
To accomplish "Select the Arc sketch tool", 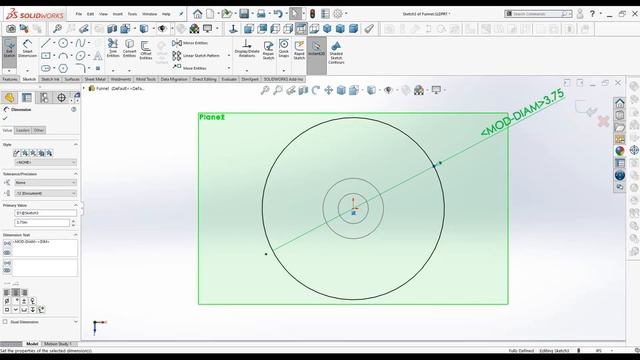I will pyautogui.click(x=63, y=56).
